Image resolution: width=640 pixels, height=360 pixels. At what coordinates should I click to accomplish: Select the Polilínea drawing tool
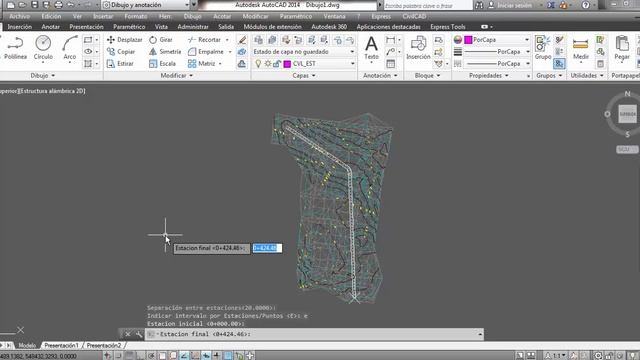click(x=16, y=48)
